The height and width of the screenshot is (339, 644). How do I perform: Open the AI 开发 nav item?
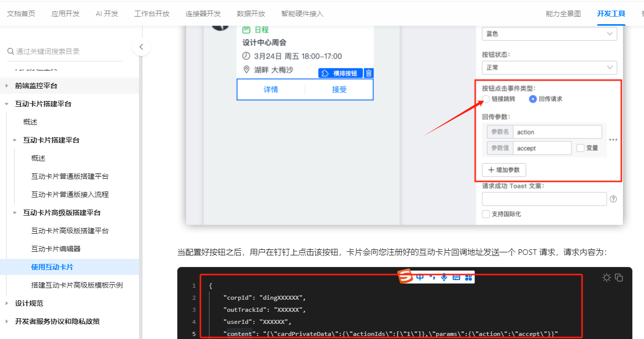pyautogui.click(x=107, y=14)
